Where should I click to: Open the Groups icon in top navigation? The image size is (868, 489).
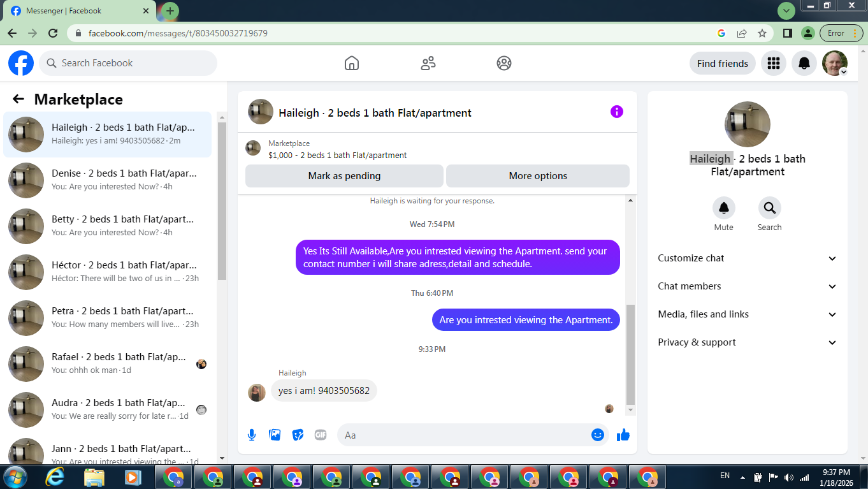(504, 63)
